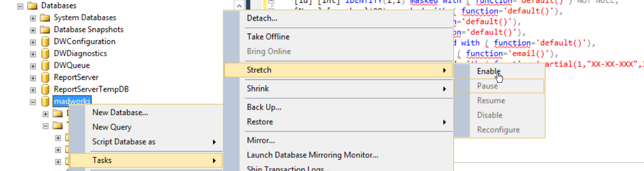This screenshot has height=171, width=644.
Task: Expand the DWQueue database node
Action: pos(33,66)
